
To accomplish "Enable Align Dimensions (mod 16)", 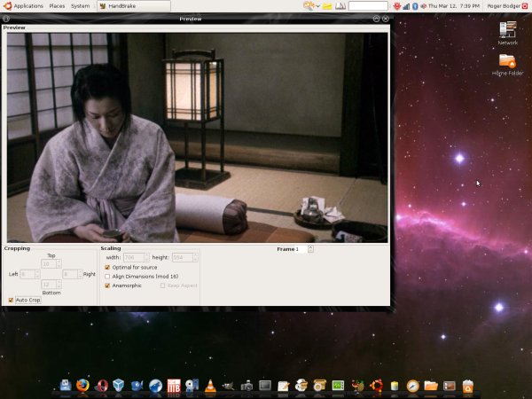I will click(x=107, y=277).
